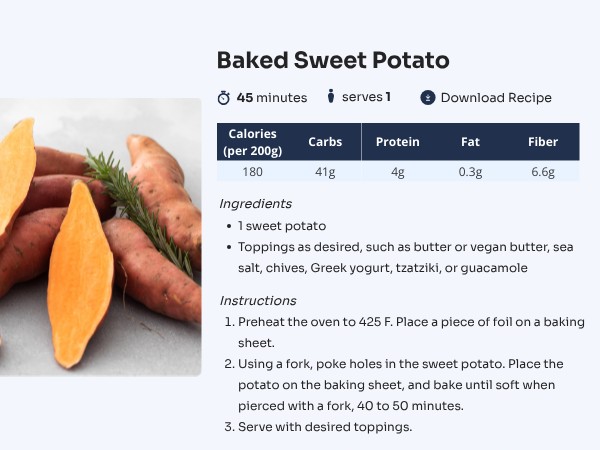
Task: Click the circular download icon
Action: 428,97
